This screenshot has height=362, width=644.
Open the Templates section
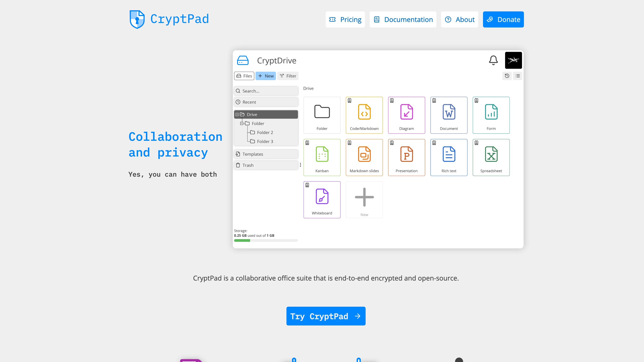266,154
